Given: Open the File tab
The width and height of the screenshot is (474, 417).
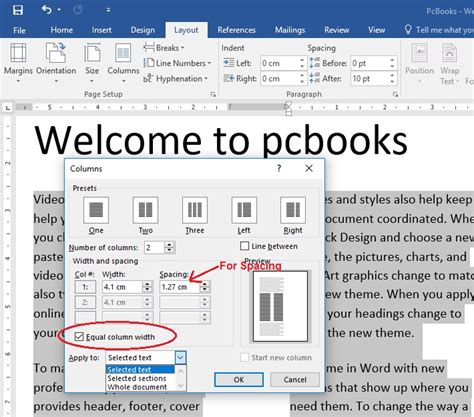Looking at the screenshot, I should tap(19, 30).
